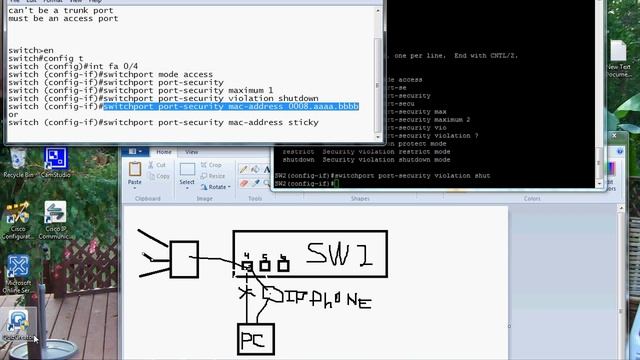The width and height of the screenshot is (640, 360).
Task: Open the Edit colors button in Paint
Action: tap(611, 176)
